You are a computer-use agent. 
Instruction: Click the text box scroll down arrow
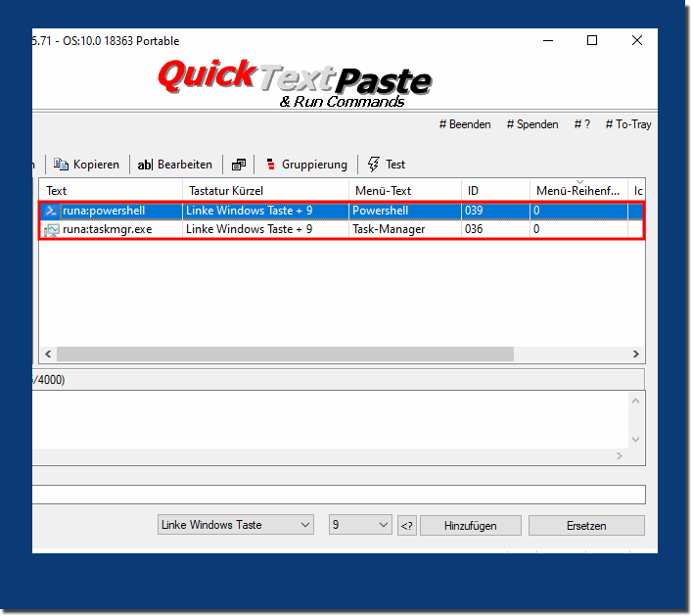[636, 440]
